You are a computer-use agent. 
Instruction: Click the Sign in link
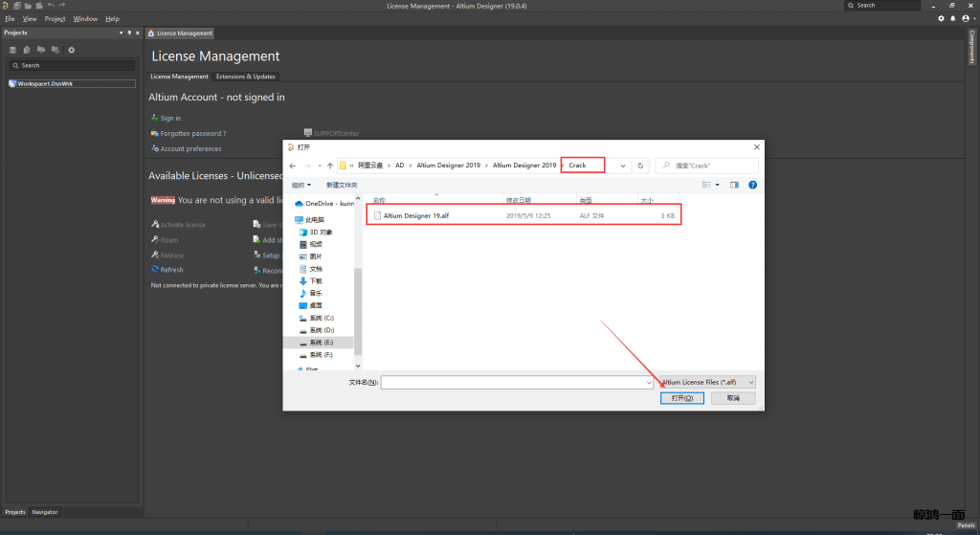point(170,118)
